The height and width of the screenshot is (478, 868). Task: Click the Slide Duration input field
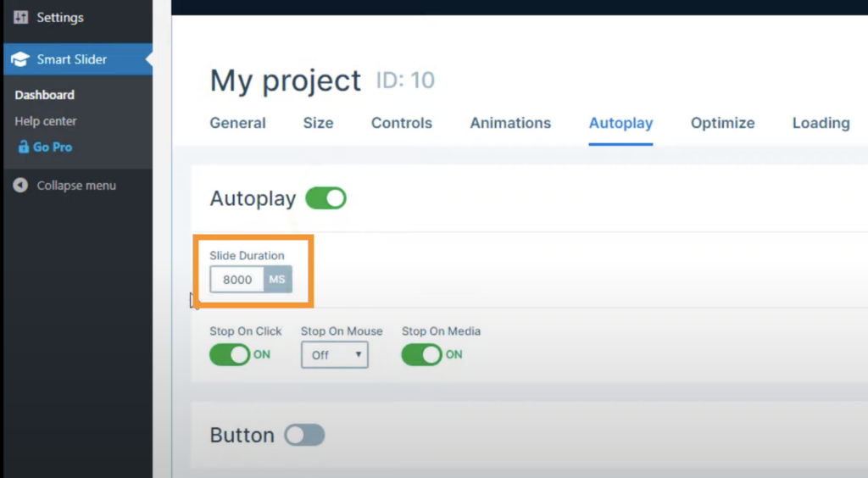point(237,279)
